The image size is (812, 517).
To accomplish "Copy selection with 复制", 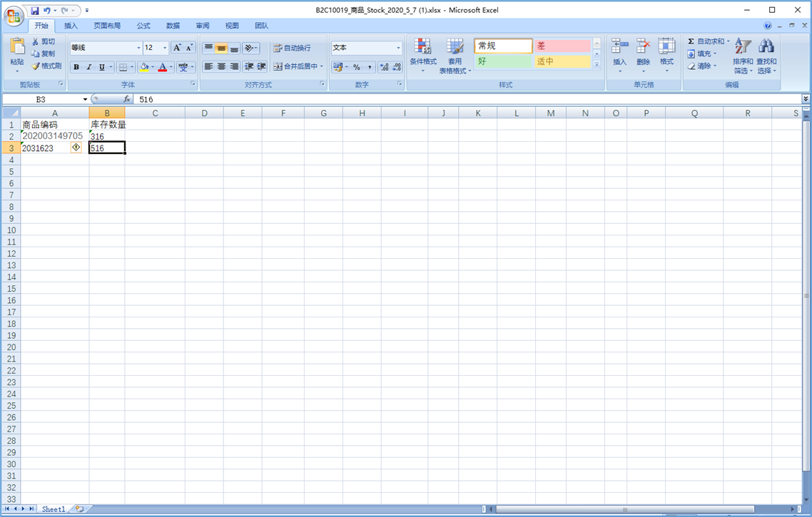I will coord(43,53).
